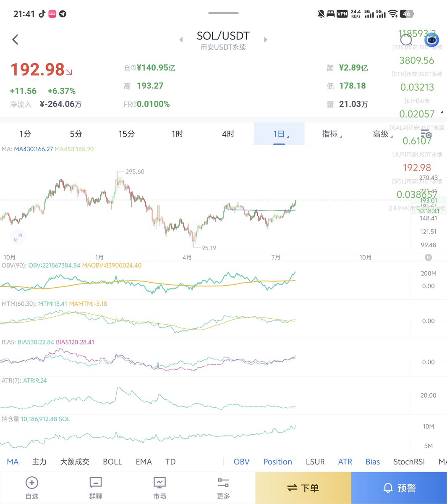The image size is (447, 504).
Task: Open the 1日 timeframe dropdown
Action: (279, 134)
